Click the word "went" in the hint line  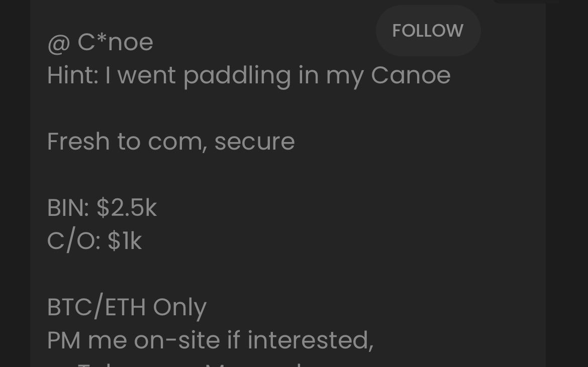pos(146,75)
